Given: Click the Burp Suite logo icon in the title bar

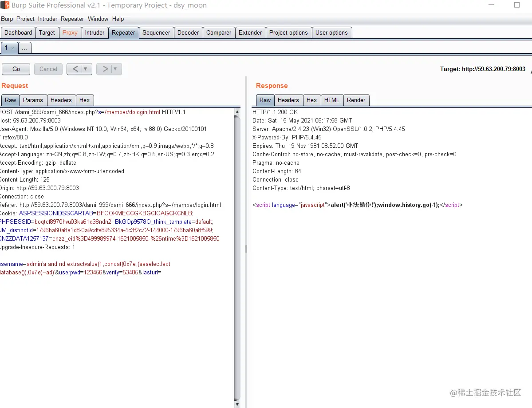Looking at the screenshot, I should [x=5, y=5].
